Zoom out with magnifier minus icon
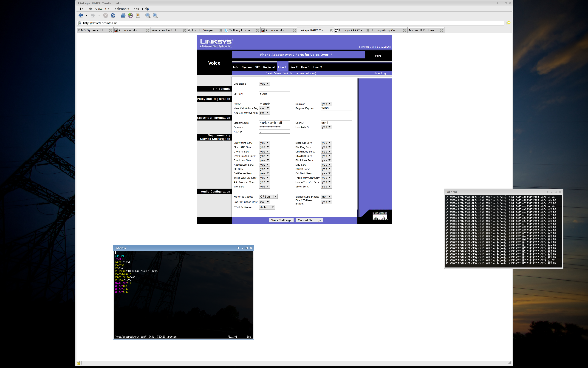 coord(148,15)
